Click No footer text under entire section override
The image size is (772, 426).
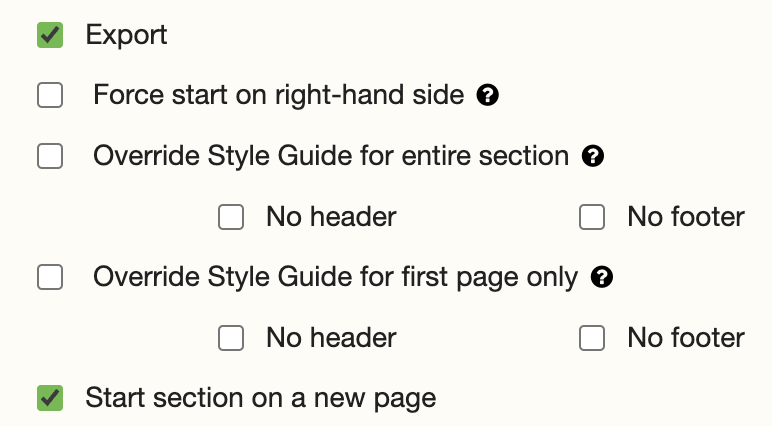pos(686,217)
